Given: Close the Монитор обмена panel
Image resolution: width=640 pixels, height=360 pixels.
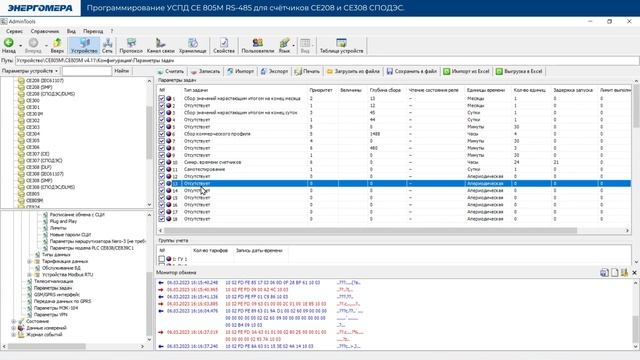Looking at the screenshot, I should pos(634,273).
